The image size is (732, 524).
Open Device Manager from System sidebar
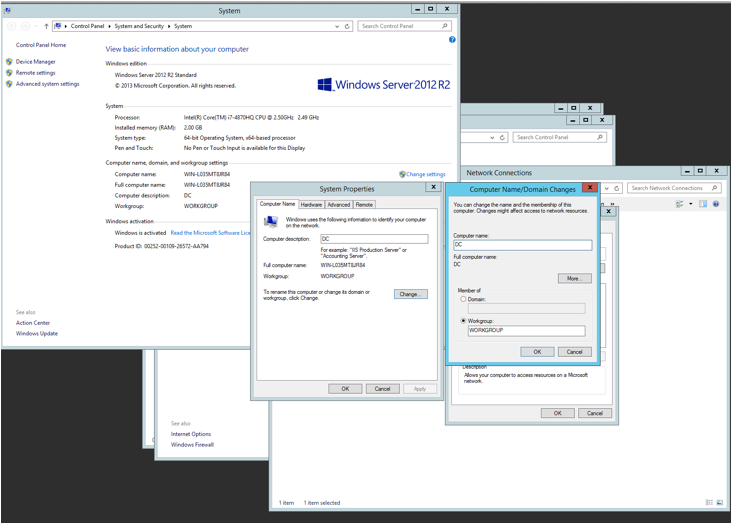point(35,62)
